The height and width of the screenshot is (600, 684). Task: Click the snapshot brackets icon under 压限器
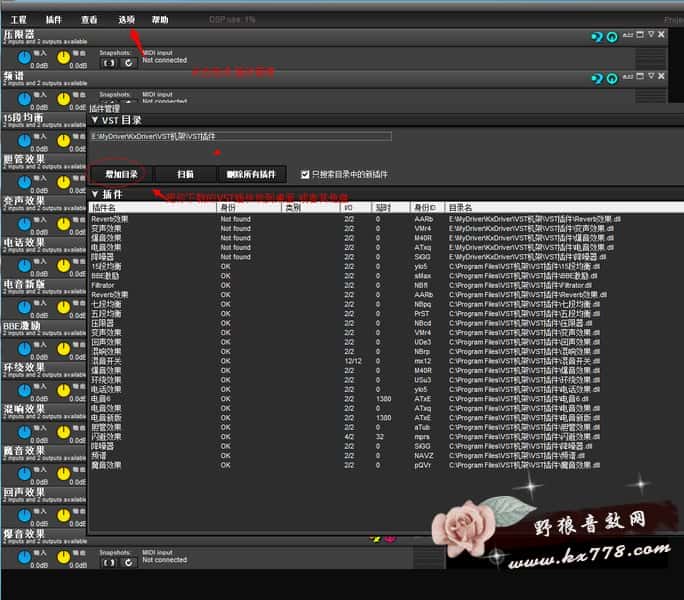click(x=109, y=62)
